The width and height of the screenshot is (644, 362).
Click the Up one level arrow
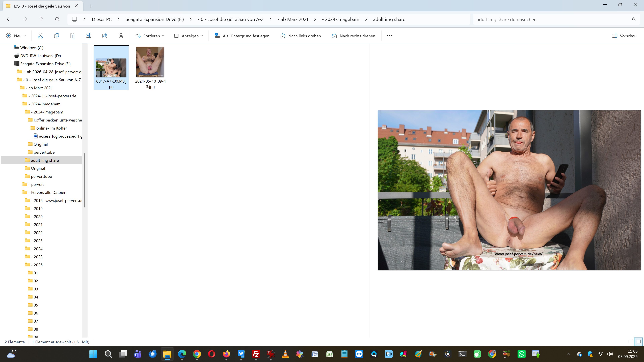click(41, 19)
